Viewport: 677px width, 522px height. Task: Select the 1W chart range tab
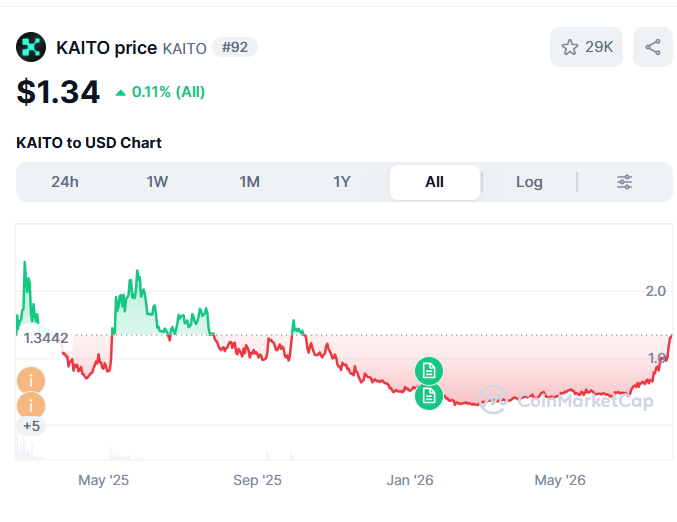tap(157, 182)
